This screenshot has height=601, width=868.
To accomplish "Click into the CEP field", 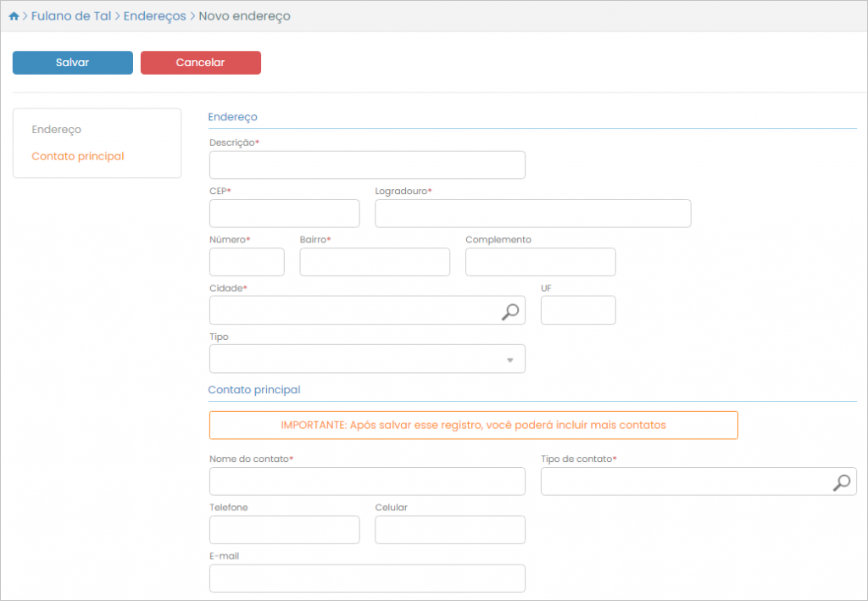I will (284, 214).
